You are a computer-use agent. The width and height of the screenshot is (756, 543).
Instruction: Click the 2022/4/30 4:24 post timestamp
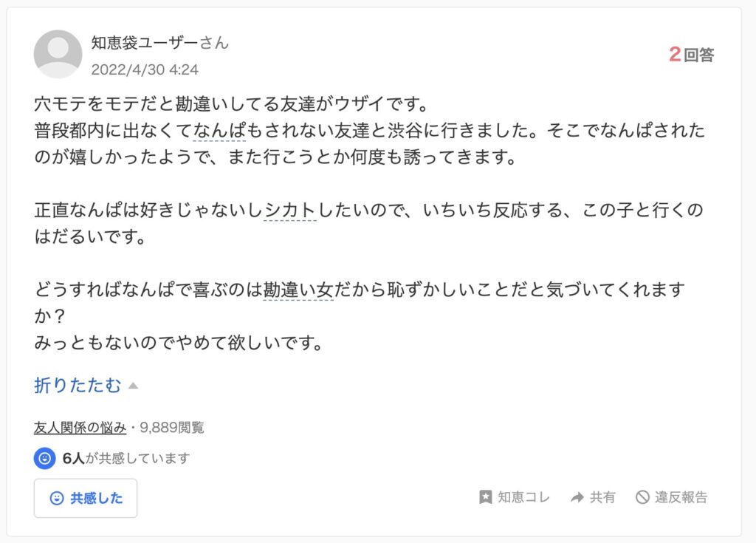pos(145,69)
